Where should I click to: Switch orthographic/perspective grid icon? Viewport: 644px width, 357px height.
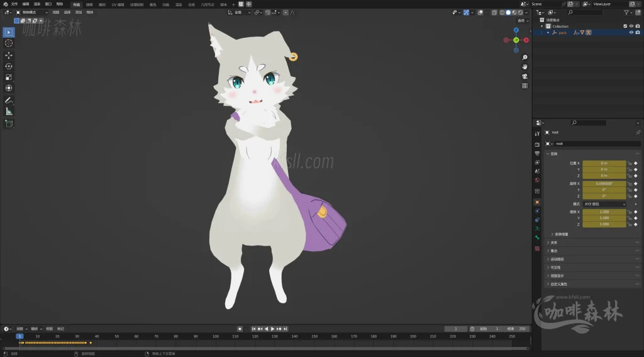click(525, 86)
